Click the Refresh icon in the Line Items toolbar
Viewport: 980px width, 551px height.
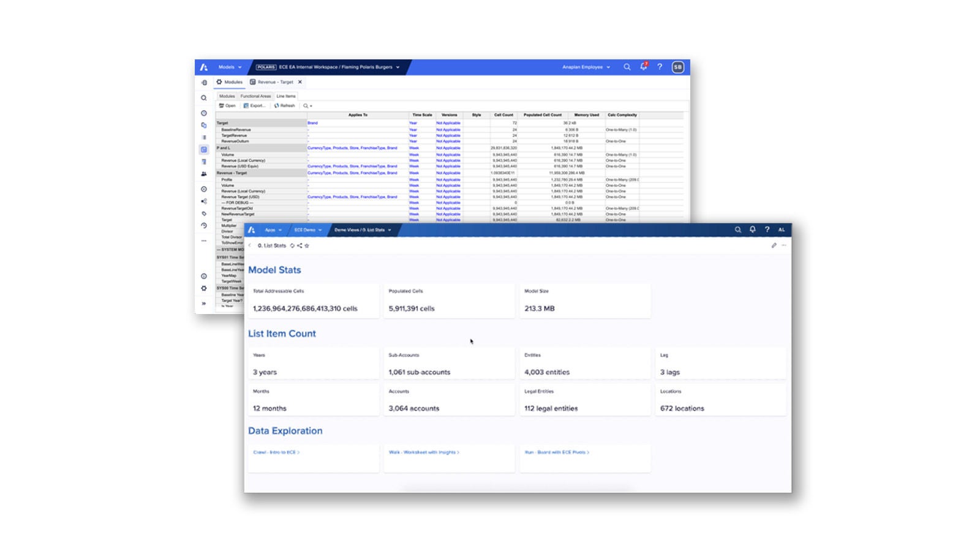(284, 105)
